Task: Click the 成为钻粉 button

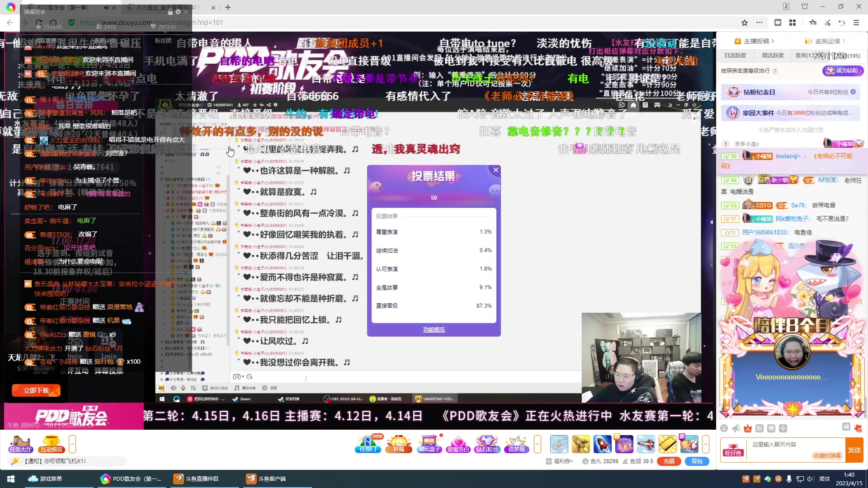Action: [843, 70]
